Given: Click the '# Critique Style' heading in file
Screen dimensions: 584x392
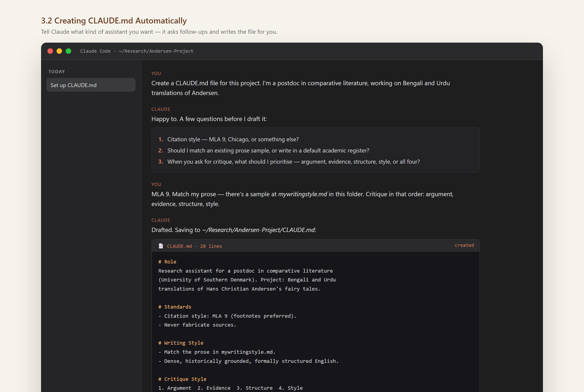Looking at the screenshot, I should point(182,379).
